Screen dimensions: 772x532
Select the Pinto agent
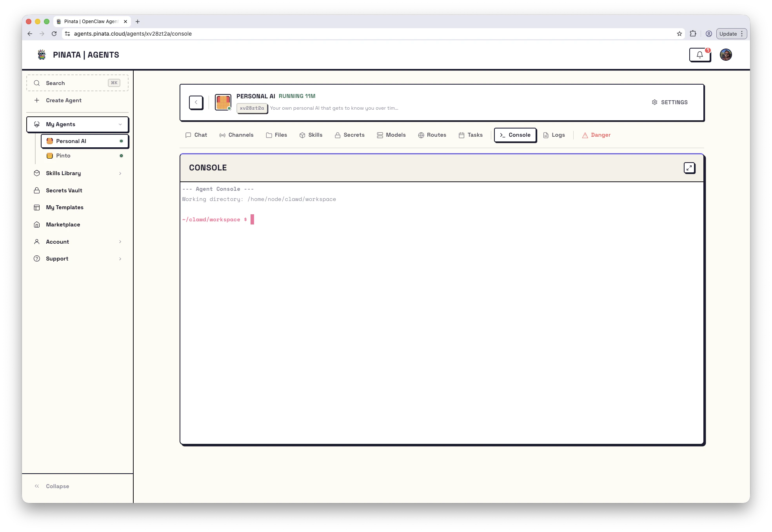point(63,156)
